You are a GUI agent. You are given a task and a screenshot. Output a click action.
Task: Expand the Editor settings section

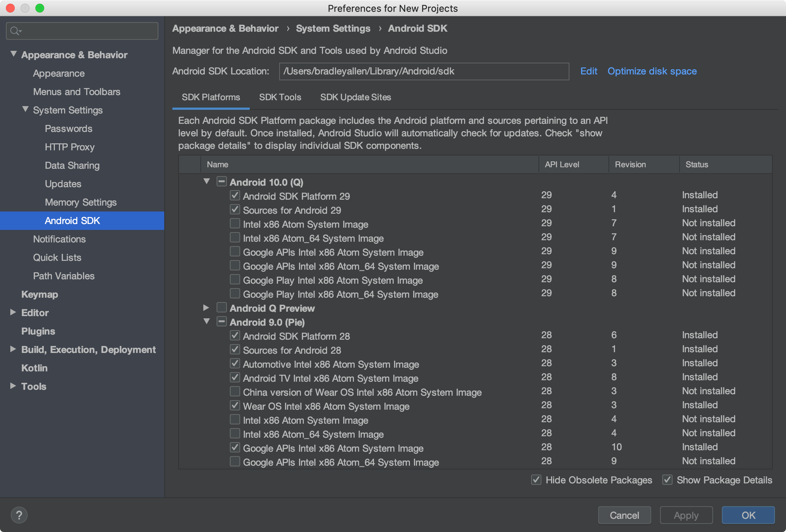click(x=13, y=312)
